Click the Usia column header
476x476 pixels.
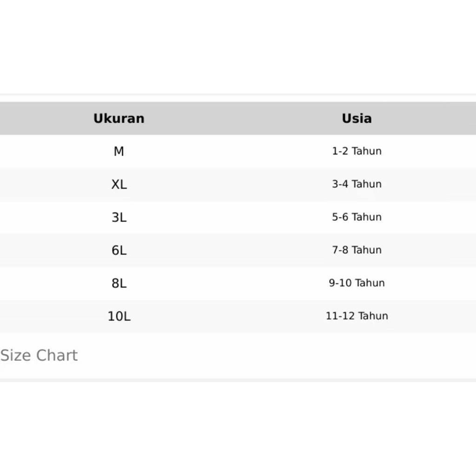(x=357, y=119)
